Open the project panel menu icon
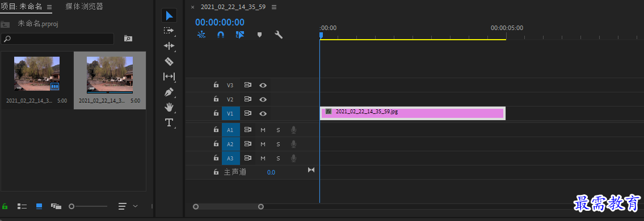The image size is (644, 221). coord(49,7)
